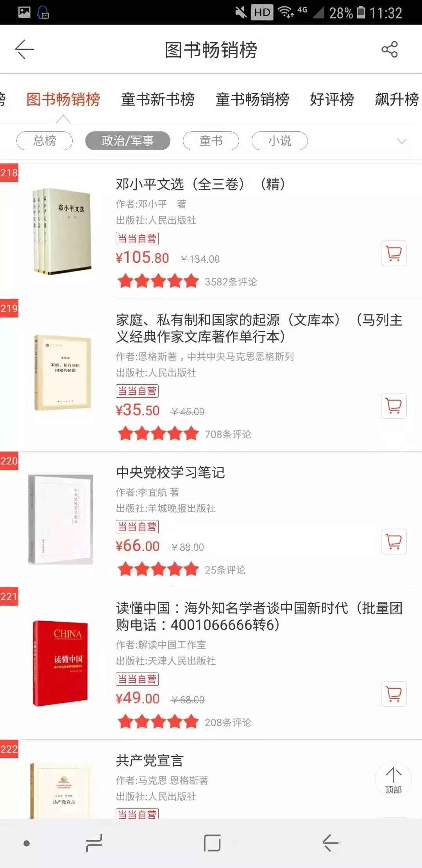Add 读懂中国 book to cart

pos(393,694)
